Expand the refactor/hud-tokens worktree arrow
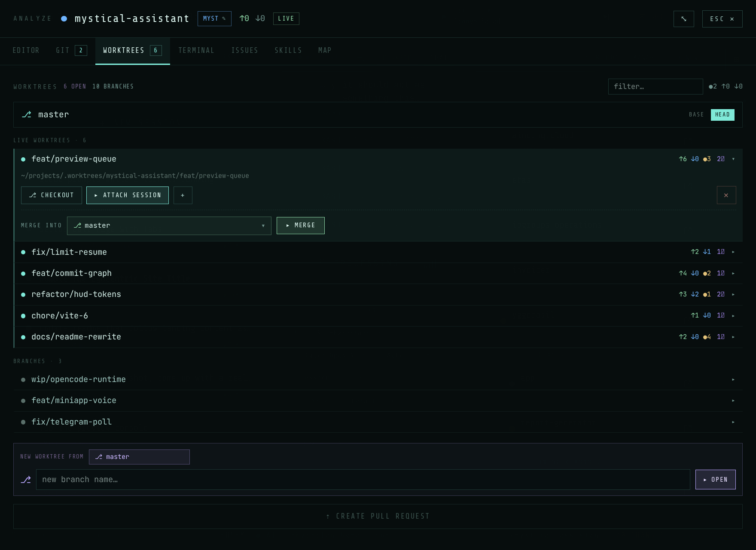 (x=733, y=294)
